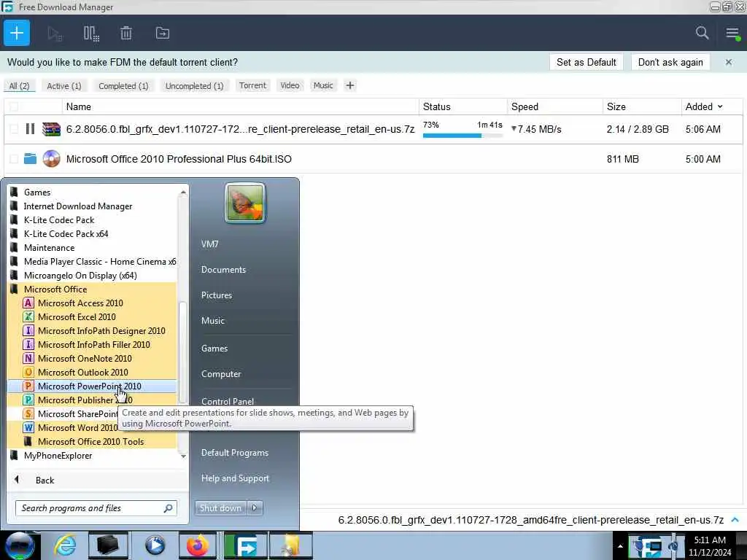Show hidden system tray icons arrow

(620, 546)
